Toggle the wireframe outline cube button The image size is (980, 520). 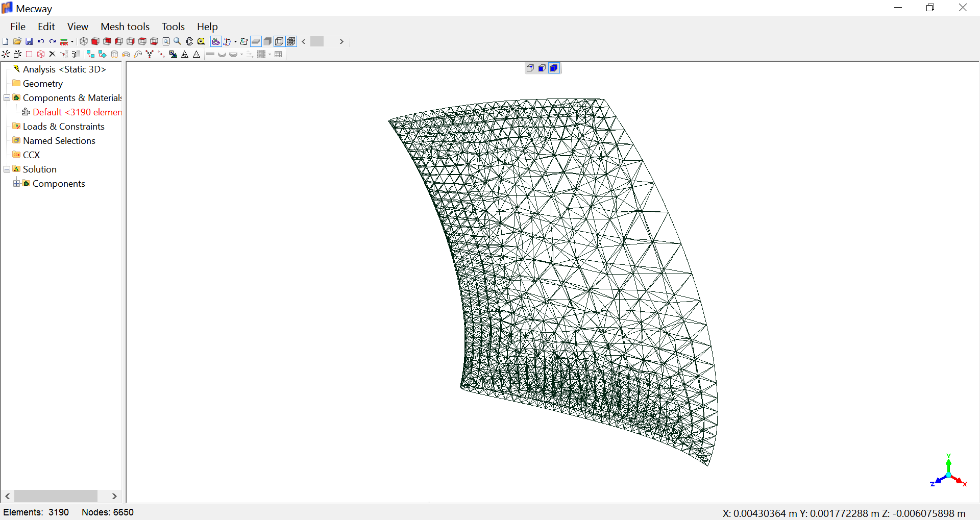pos(279,41)
